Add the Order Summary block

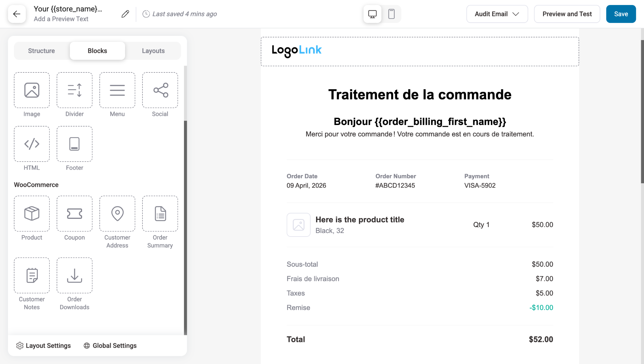pyautogui.click(x=160, y=213)
